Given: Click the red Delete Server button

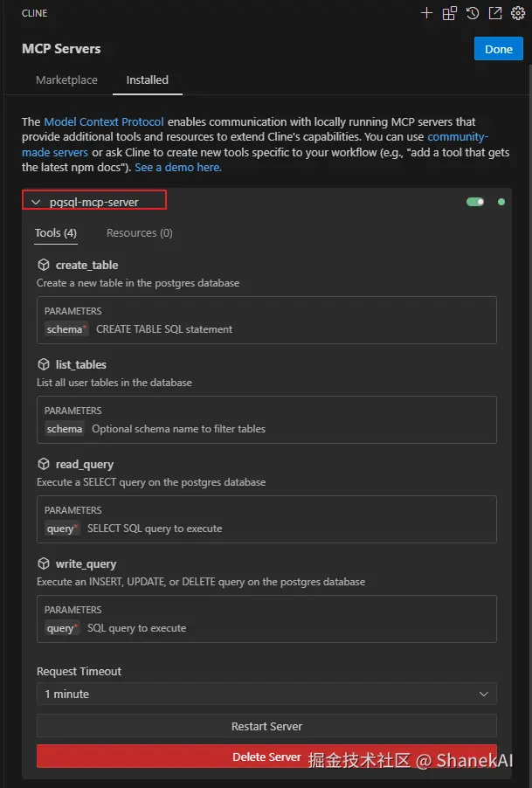Looking at the screenshot, I should coord(266,757).
